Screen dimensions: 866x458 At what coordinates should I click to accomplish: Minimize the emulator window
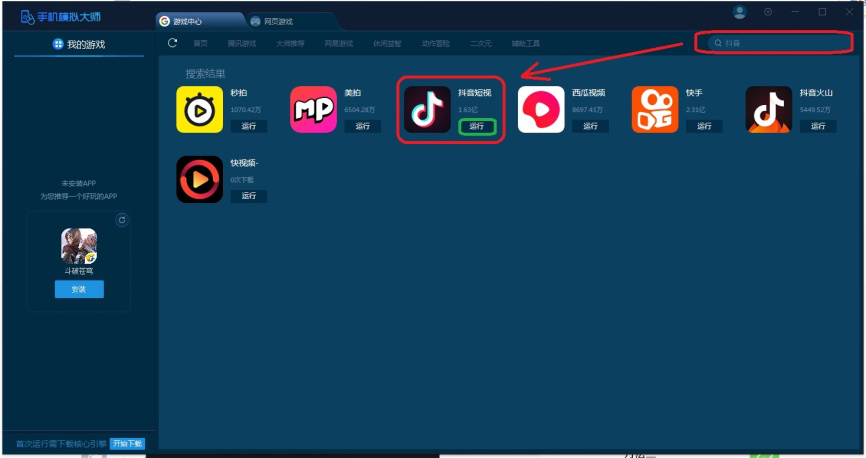point(795,12)
